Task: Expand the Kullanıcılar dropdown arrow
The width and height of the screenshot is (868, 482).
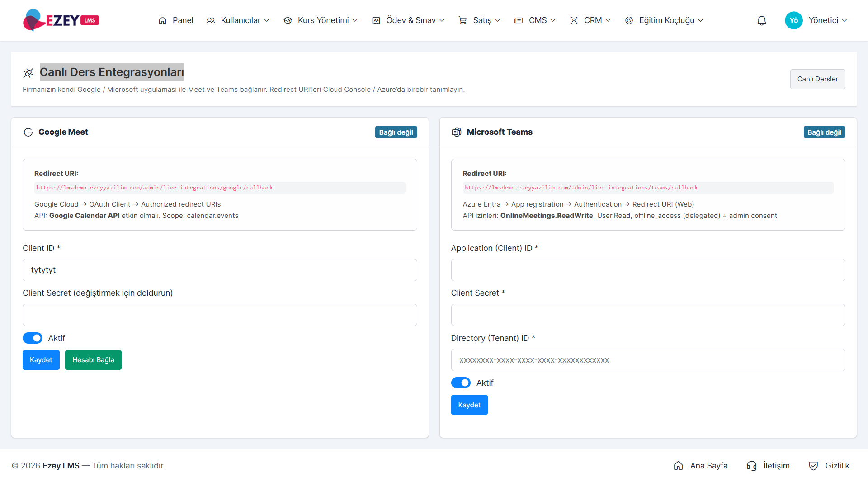Action: 267,20
